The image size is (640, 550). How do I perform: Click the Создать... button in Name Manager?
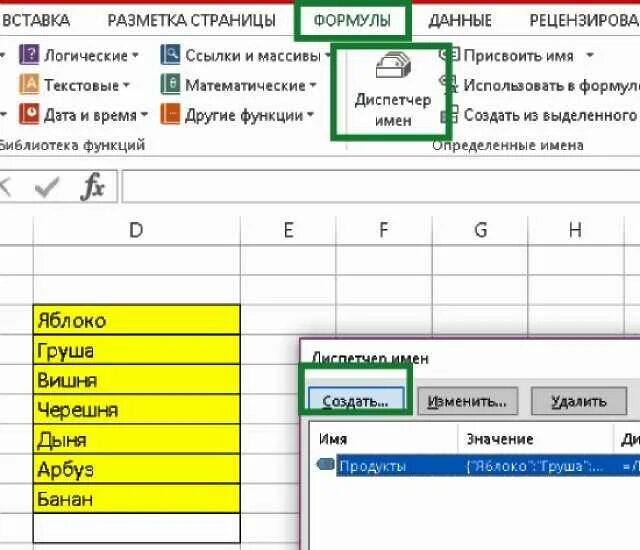(x=356, y=401)
